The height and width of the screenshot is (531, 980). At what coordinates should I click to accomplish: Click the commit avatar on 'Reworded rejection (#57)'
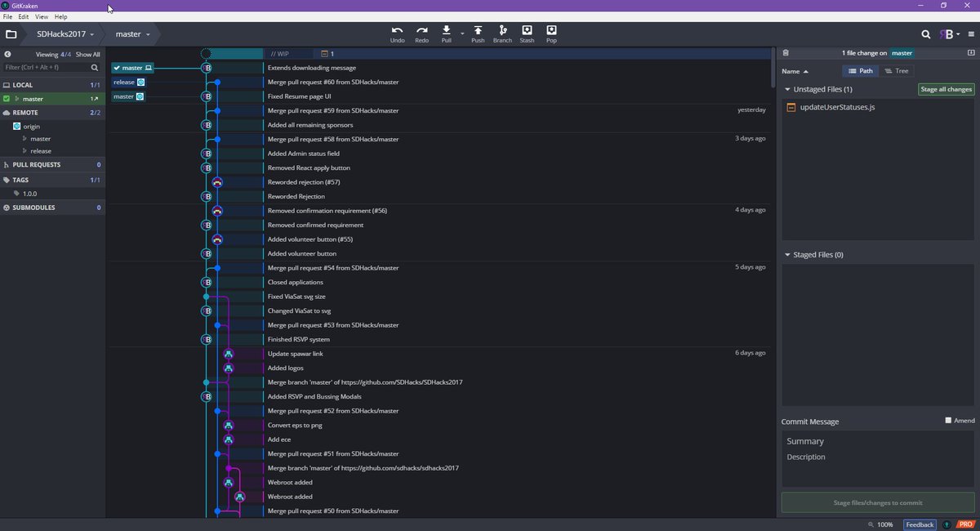[x=217, y=182]
